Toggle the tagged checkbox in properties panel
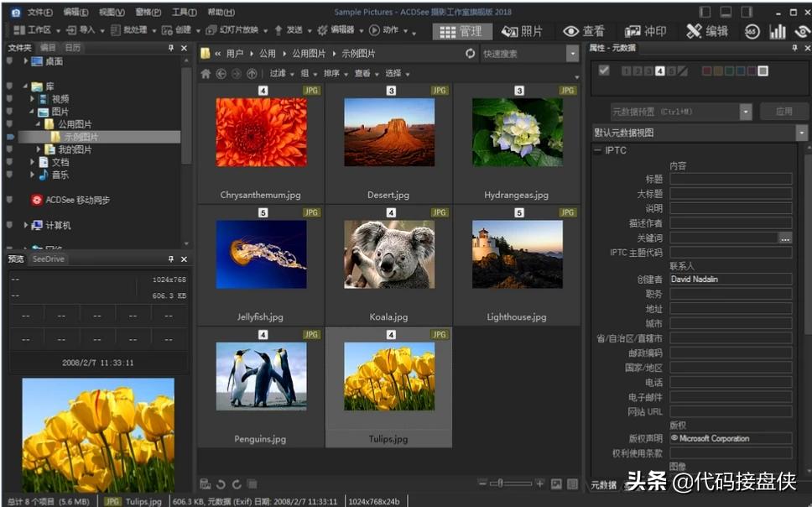Viewport: 812px width, 507px height. 604,71
